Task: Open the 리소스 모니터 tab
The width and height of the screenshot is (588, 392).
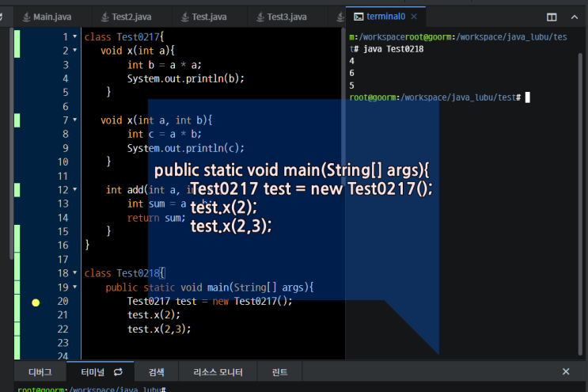Action: (218, 372)
